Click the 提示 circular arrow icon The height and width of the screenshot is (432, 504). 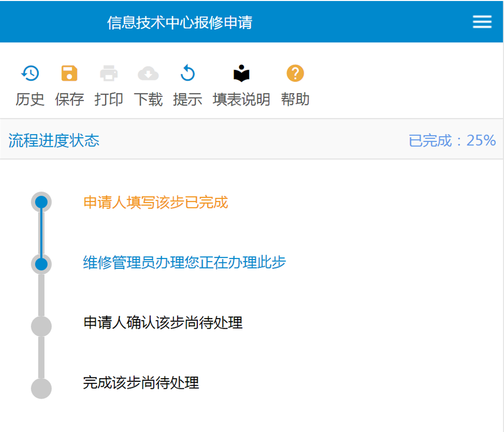tap(187, 74)
